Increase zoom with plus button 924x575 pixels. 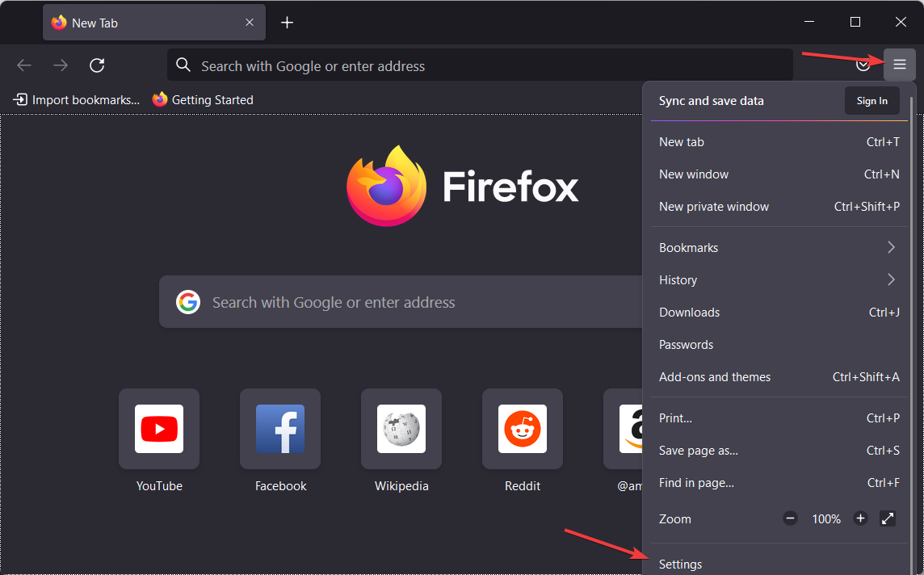click(860, 518)
